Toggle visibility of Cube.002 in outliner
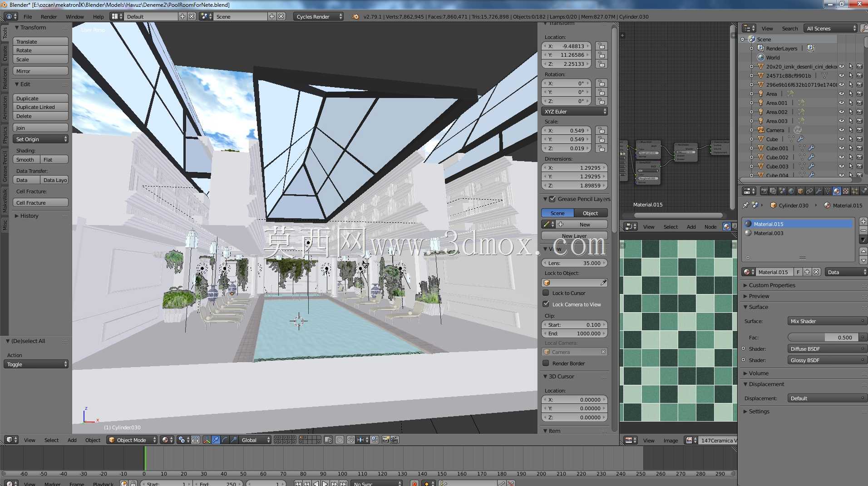 [x=842, y=157]
